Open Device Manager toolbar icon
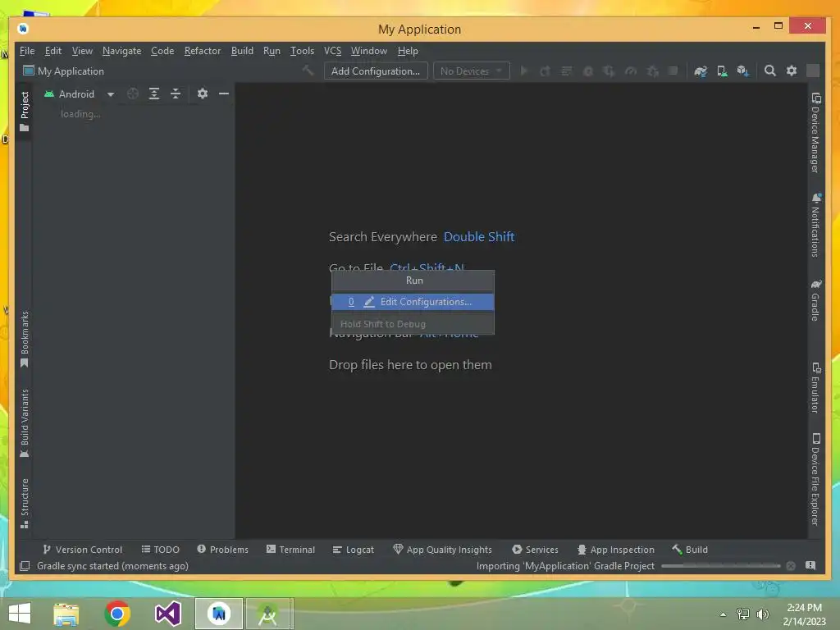Image resolution: width=840 pixels, height=630 pixels. [722, 71]
